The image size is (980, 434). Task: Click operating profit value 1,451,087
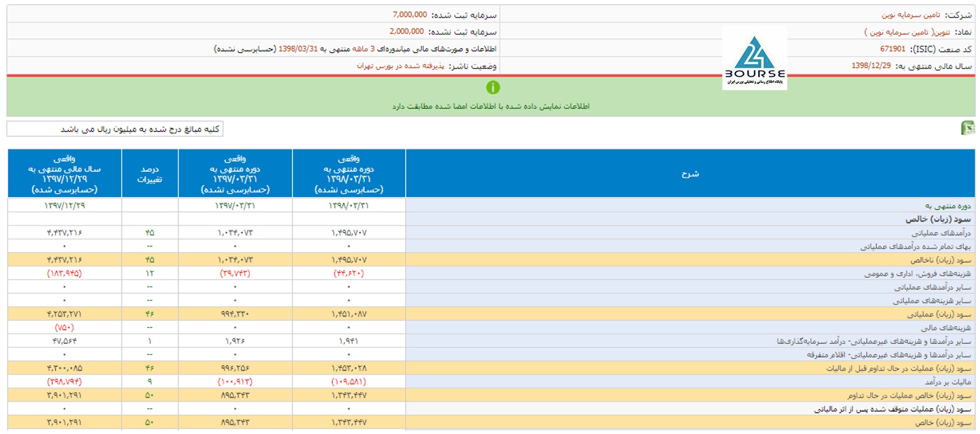[x=349, y=314]
